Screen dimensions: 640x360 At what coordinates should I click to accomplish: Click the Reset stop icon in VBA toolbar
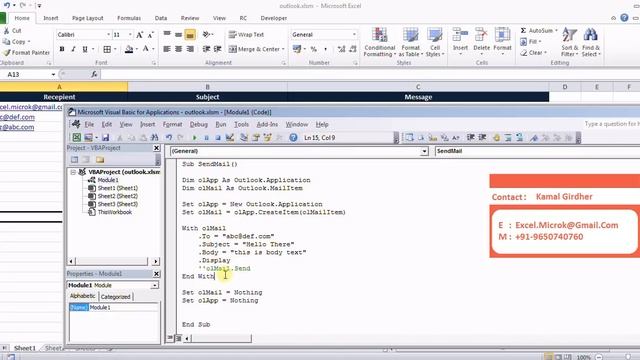click(x=218, y=138)
